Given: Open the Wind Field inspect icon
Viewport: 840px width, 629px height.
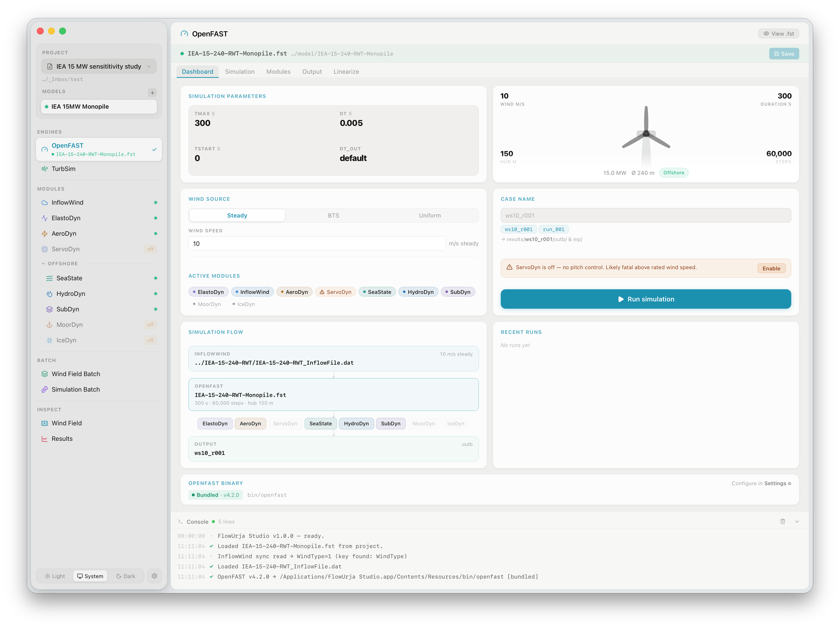Looking at the screenshot, I should (x=44, y=424).
